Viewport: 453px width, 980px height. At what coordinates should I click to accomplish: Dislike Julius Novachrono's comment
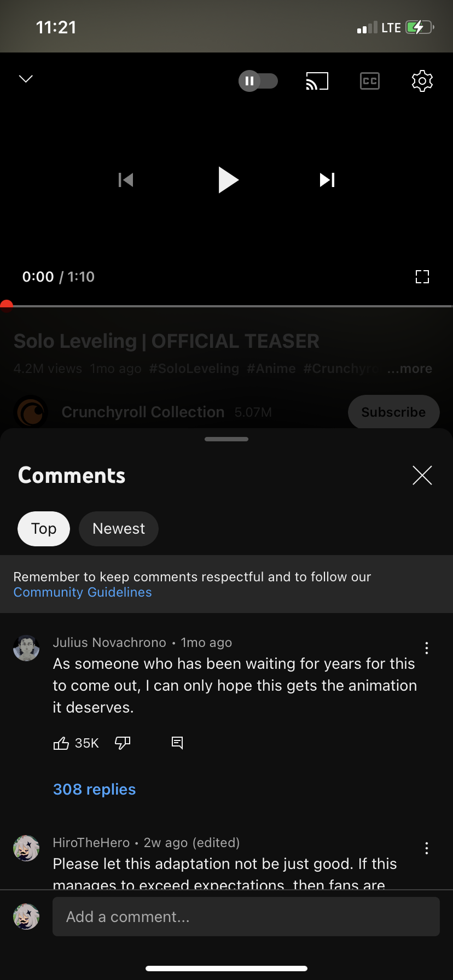[x=123, y=743]
